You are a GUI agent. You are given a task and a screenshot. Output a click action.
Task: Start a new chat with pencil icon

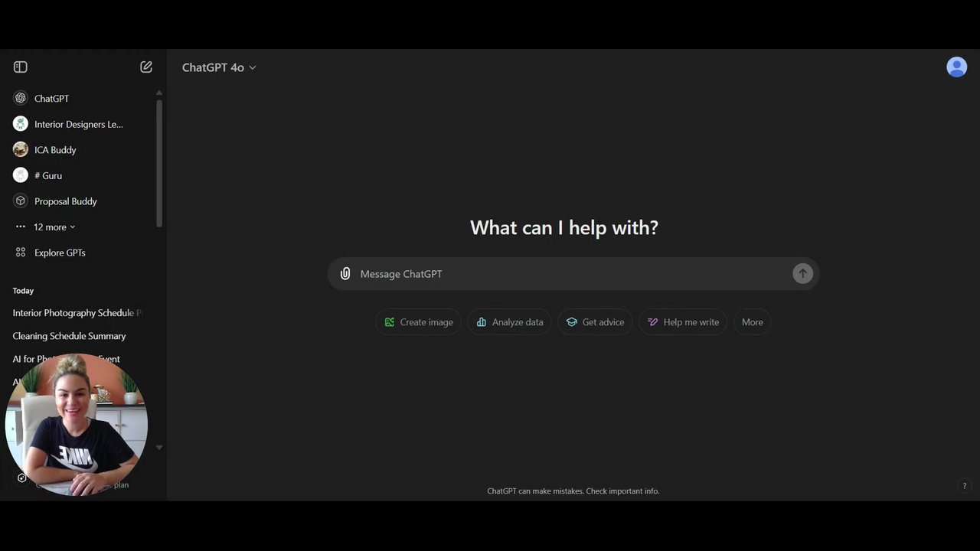(146, 67)
